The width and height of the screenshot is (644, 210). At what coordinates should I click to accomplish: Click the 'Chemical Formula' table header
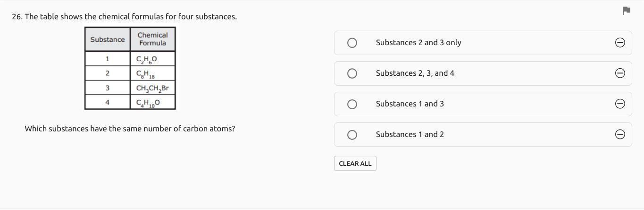152,39
